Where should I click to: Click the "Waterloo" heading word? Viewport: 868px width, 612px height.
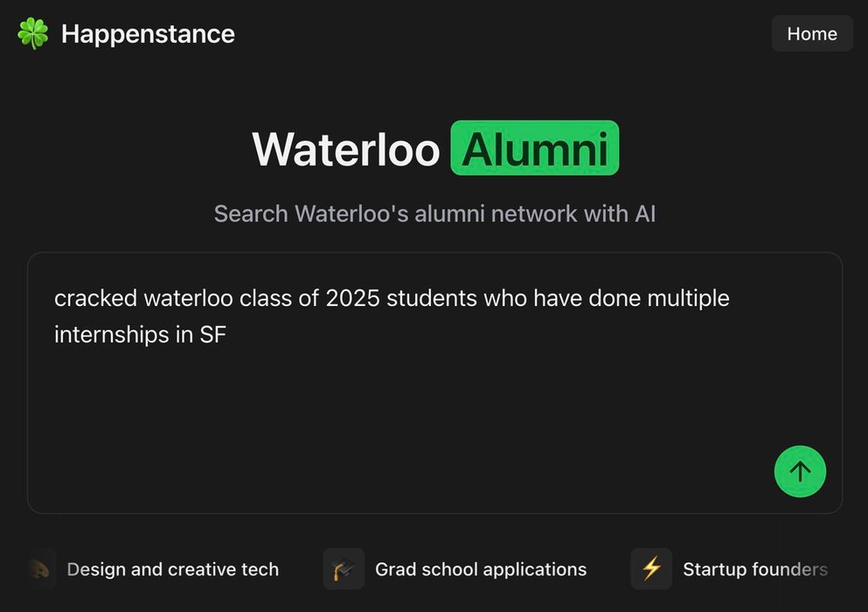click(x=346, y=149)
